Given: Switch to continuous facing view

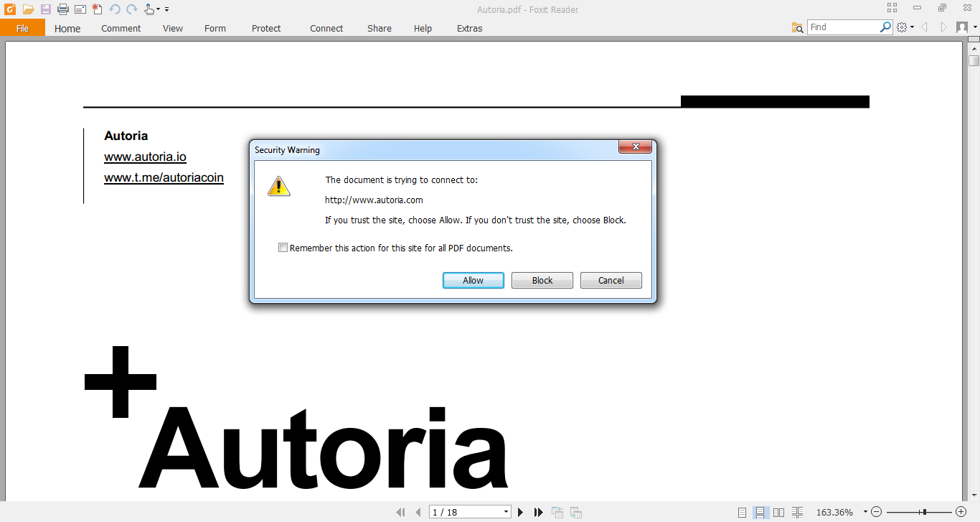Looking at the screenshot, I should (798, 512).
